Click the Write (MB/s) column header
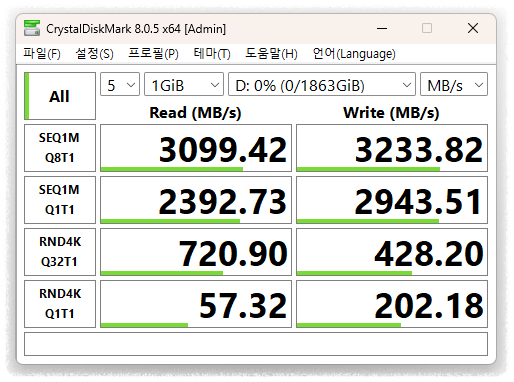Screen dimensions: 514x382 pos(391,113)
